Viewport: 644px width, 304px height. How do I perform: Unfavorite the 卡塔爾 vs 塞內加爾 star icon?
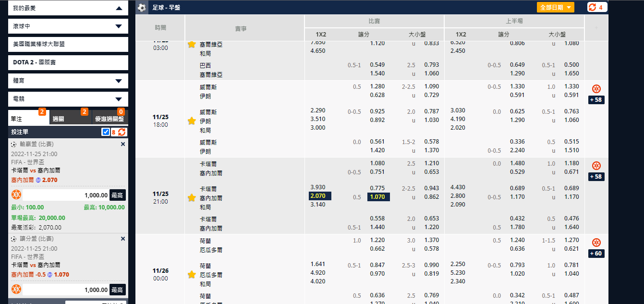pyautogui.click(x=192, y=198)
